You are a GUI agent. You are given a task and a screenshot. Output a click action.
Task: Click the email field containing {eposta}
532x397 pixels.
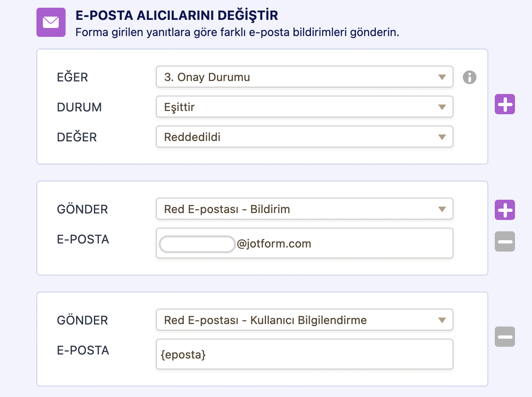[x=304, y=354]
